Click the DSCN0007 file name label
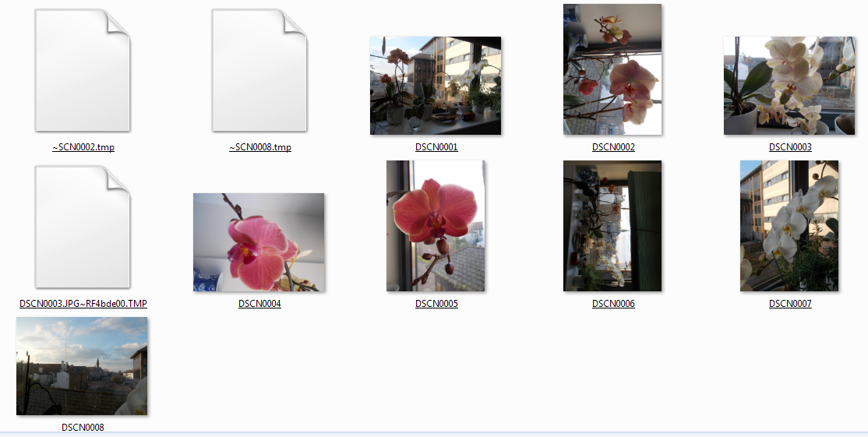The image size is (868, 437). pyautogui.click(x=790, y=304)
